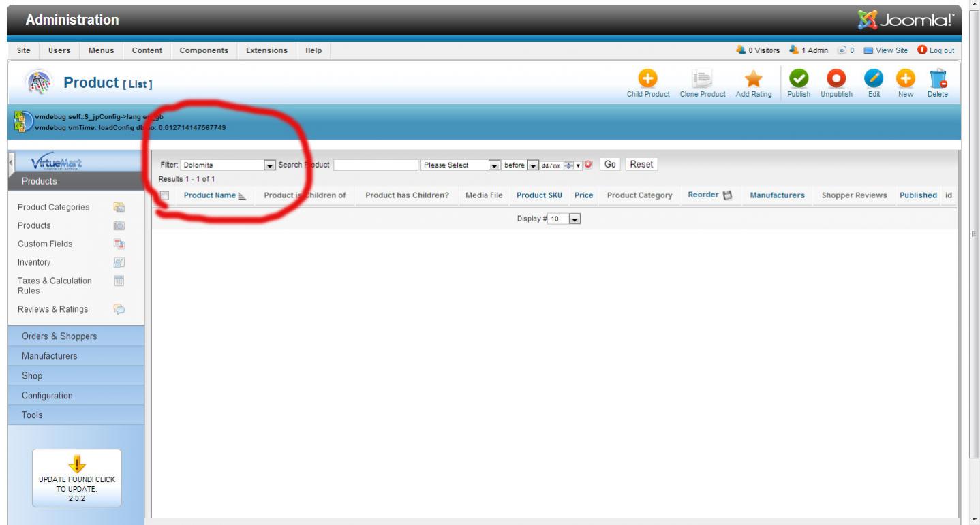Clear the date with red reset icon
The height and width of the screenshot is (525, 980).
[x=587, y=165]
